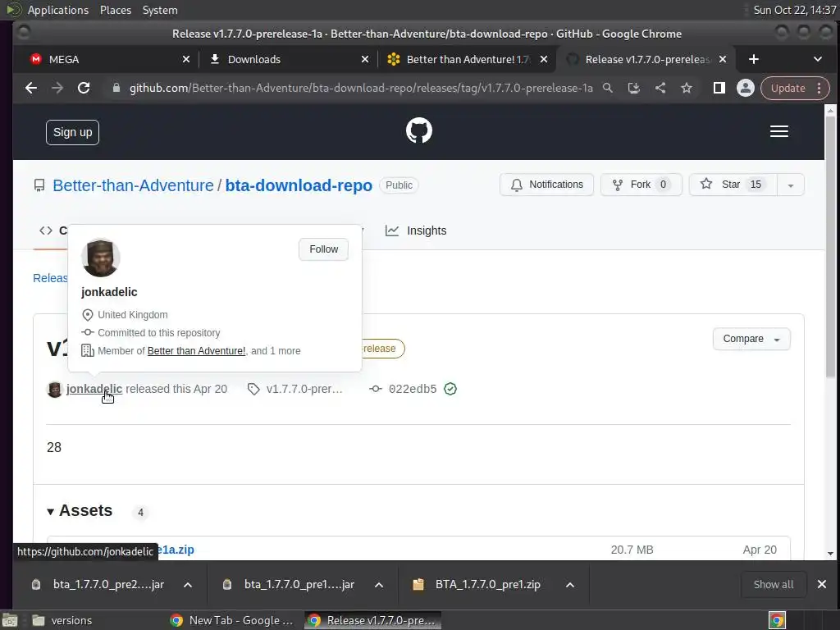Image resolution: width=840 pixels, height=630 pixels.
Task: Click the tag icon next to v1.7.7.0-prer
Action: click(253, 389)
